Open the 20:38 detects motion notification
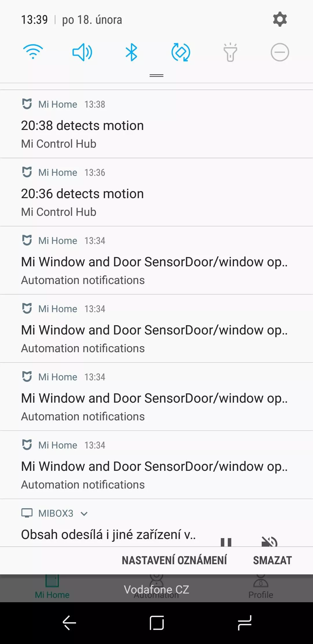This screenshot has width=313, height=644. coord(156,124)
